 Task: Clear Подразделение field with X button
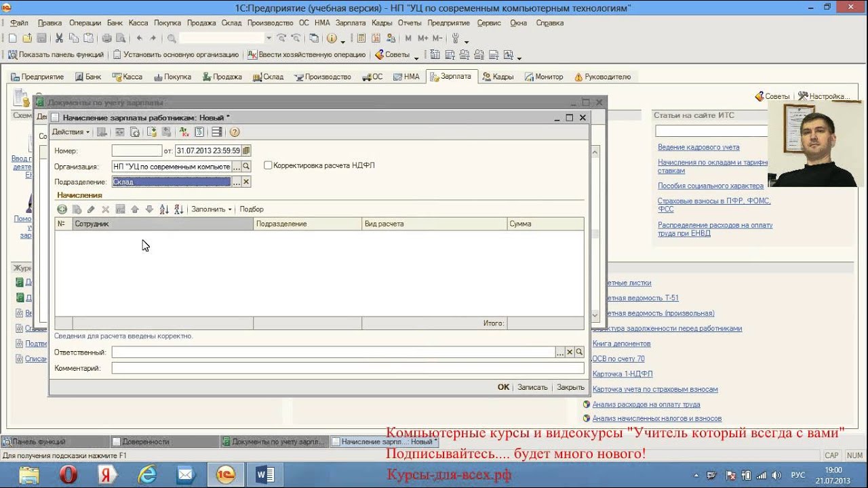(x=246, y=182)
